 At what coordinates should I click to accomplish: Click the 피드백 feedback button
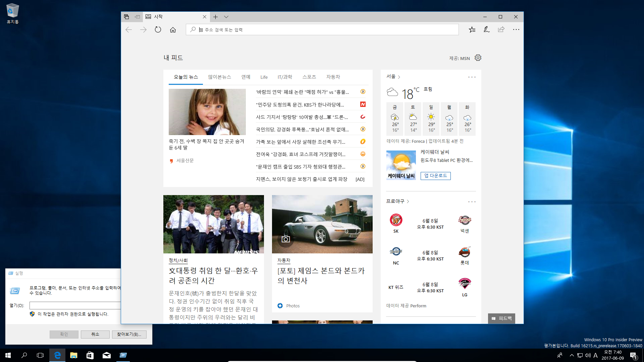502,318
